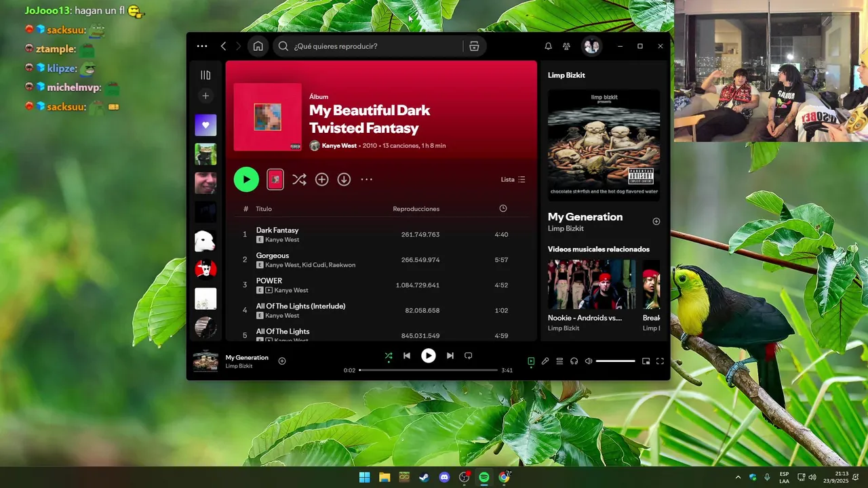868x488 pixels.
Task: Open the Browse icon in search bar
Action: [474, 46]
